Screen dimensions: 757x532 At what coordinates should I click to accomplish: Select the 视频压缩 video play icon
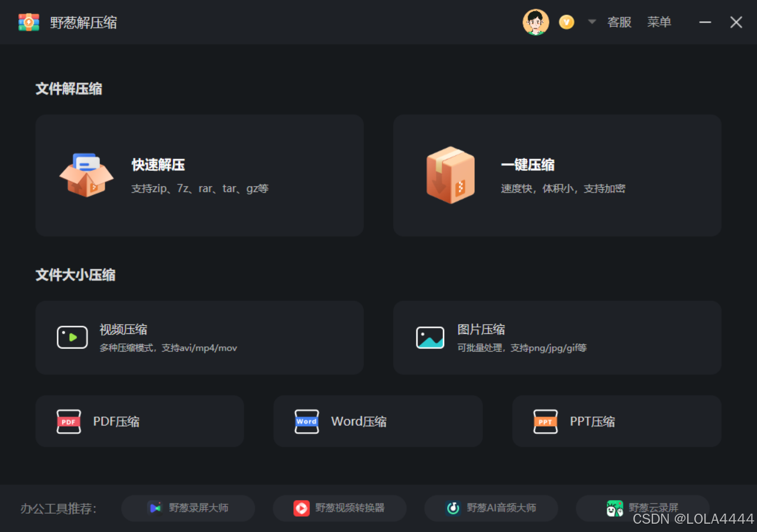72,337
